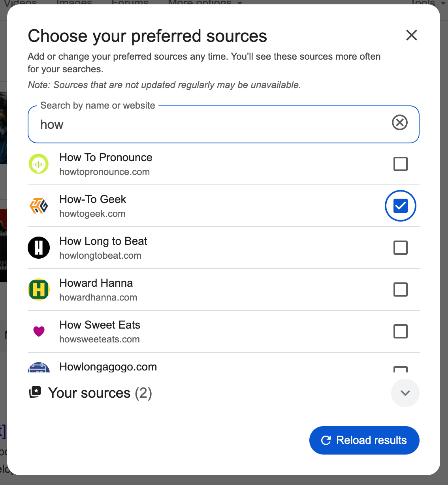The width and height of the screenshot is (448, 485).
Task: Open the More options dropdown
Action: click(200, 3)
